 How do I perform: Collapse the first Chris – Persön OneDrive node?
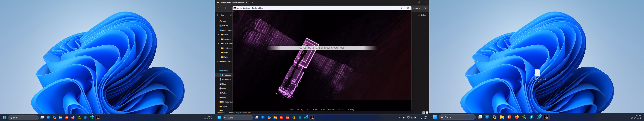217,30
